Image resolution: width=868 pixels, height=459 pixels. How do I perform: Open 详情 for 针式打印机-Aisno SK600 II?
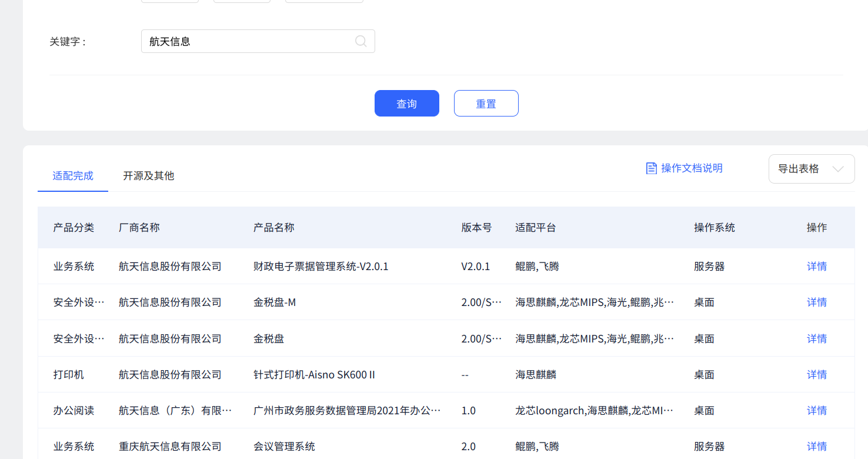pos(817,374)
